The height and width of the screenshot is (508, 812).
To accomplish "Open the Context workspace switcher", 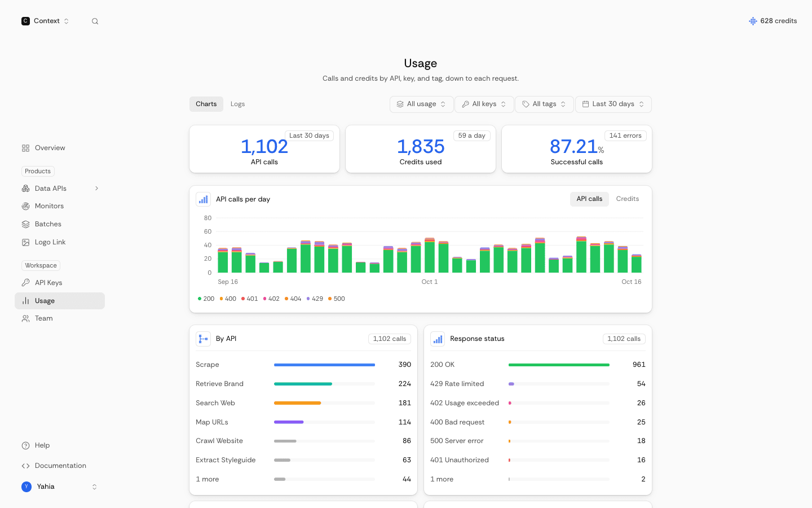I will coord(45,21).
